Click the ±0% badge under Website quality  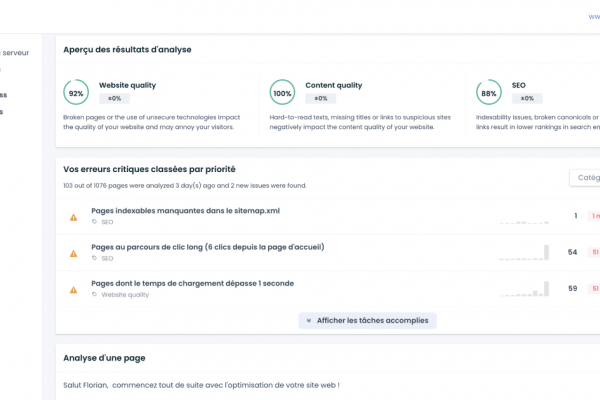[114, 98]
